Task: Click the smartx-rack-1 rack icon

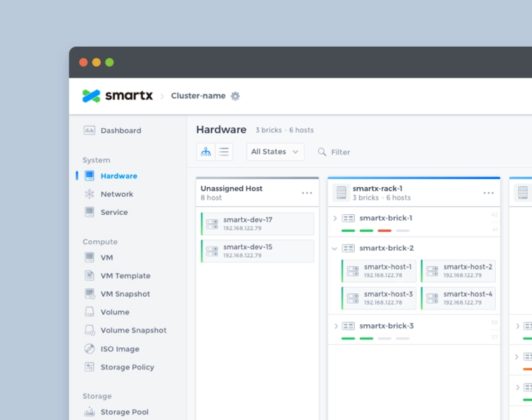Action: coord(341,193)
